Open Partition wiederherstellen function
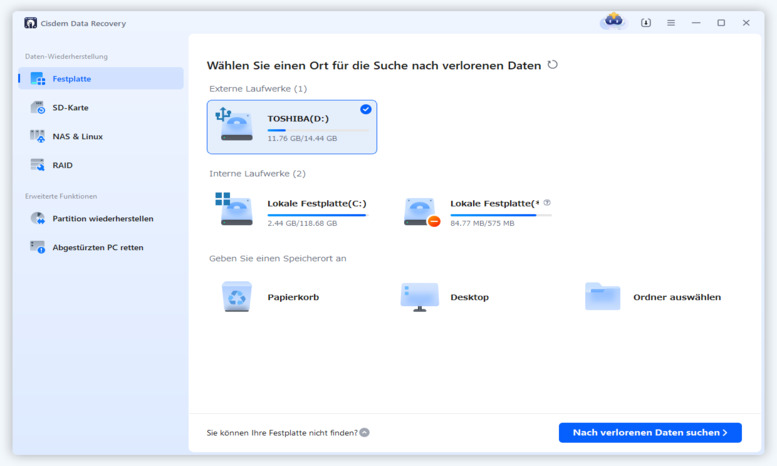The image size is (777, 466). point(102,218)
